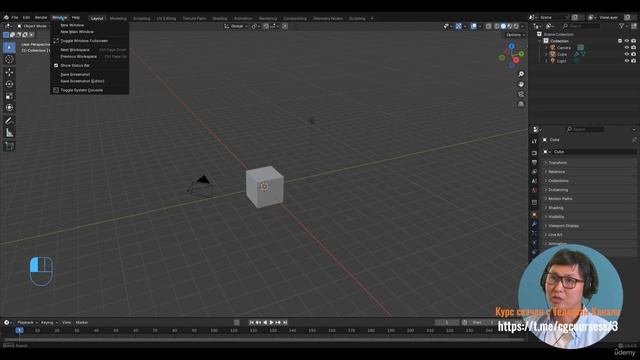This screenshot has height=360, width=640.
Task: Toggle the Cube visibility eye in outliner
Action: coord(627,54)
